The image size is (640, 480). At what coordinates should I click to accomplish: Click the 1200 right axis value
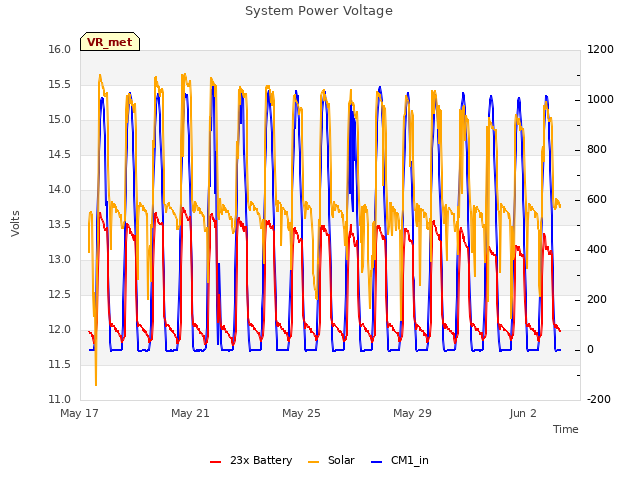(600, 49)
